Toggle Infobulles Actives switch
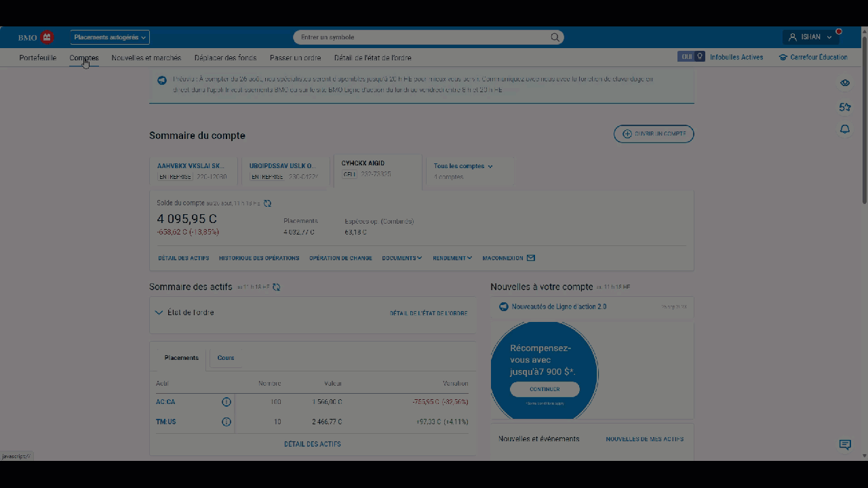This screenshot has height=488, width=868. pyautogui.click(x=691, y=57)
